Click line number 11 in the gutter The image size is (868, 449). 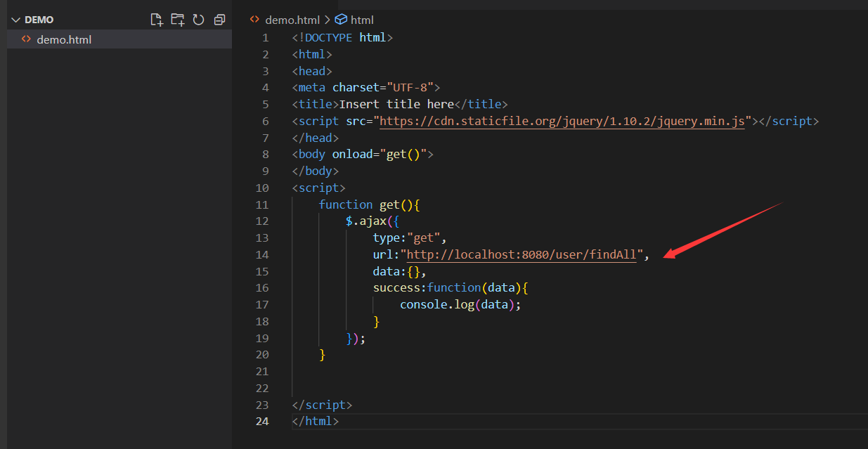[x=262, y=204]
